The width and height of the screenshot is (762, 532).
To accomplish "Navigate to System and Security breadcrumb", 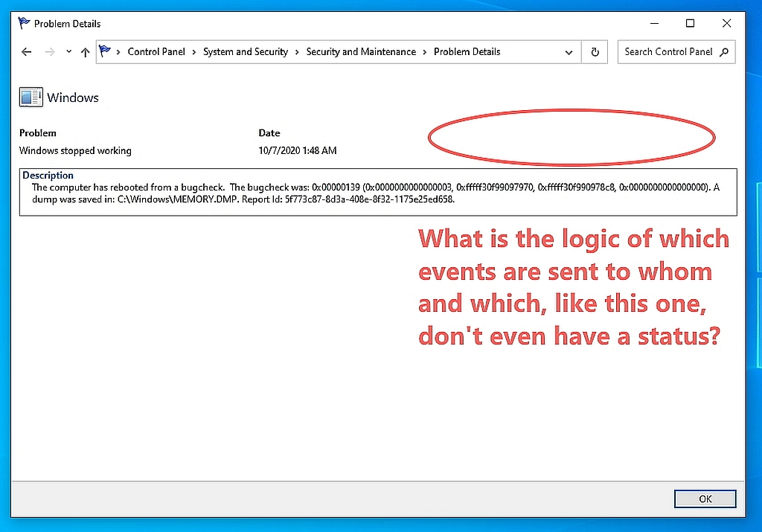I will pos(246,51).
